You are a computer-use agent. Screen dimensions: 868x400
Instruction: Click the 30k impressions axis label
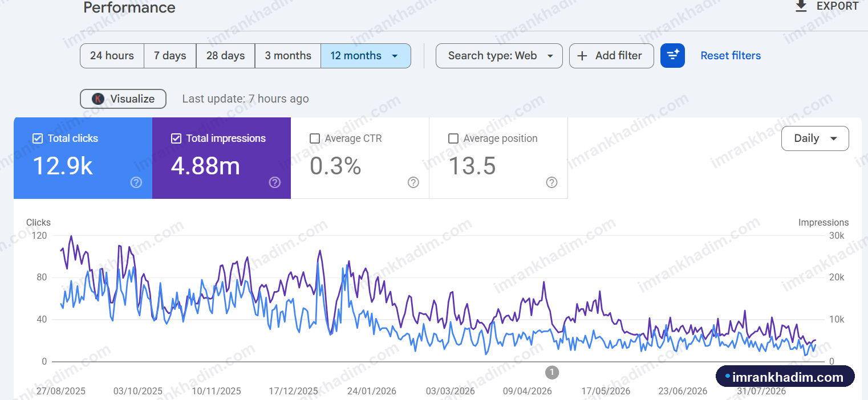[x=837, y=235]
